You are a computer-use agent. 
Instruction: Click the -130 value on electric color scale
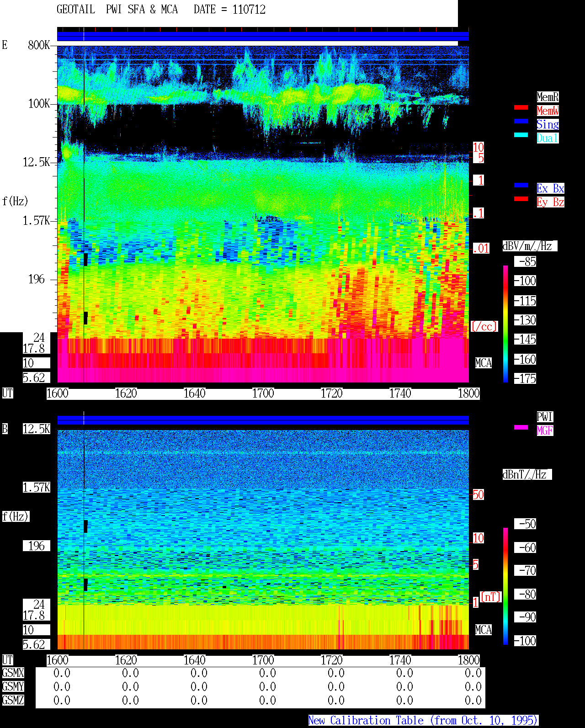tap(525, 320)
